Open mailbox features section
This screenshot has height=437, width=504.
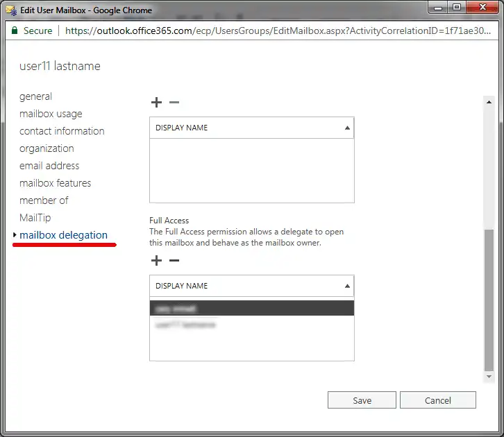pyautogui.click(x=55, y=183)
